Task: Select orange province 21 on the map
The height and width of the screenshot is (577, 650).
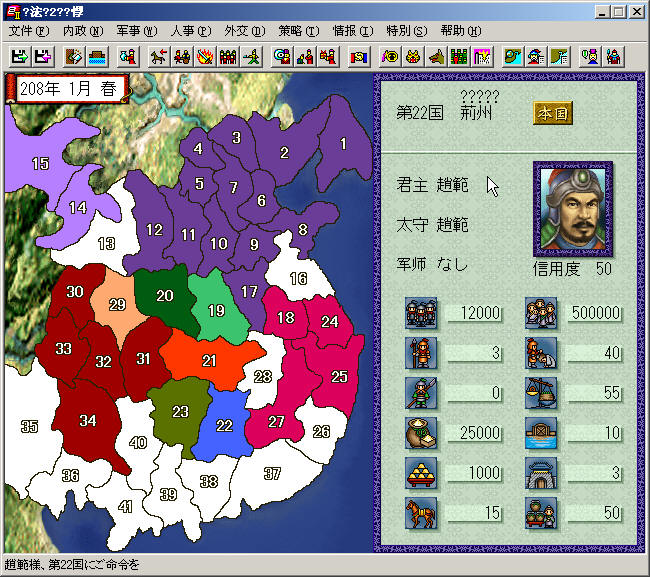Action: [x=208, y=360]
